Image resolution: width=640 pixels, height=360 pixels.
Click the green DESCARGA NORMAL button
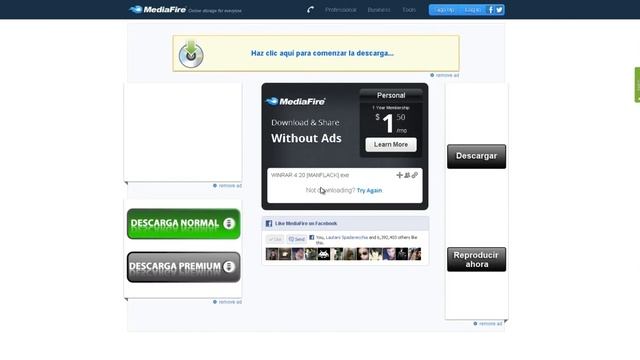(184, 224)
